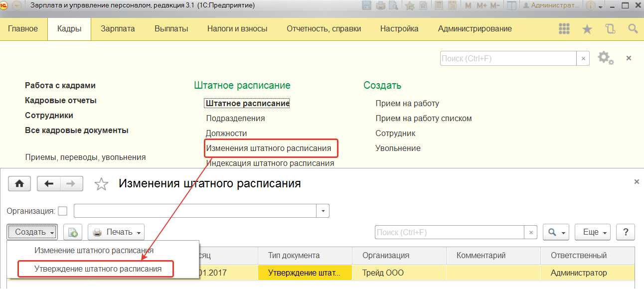
Task: Click the Организация input field
Action: 195,211
